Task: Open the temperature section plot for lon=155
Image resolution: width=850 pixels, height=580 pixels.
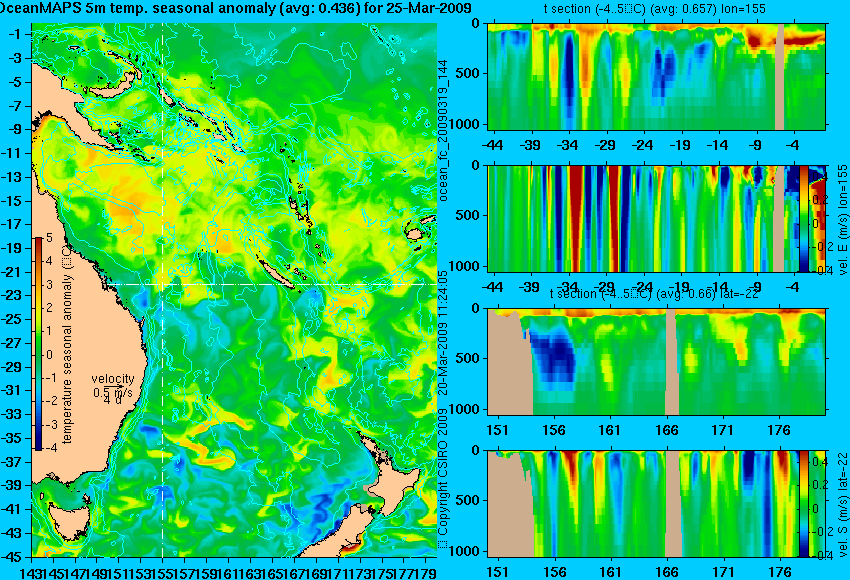Action: tap(656, 76)
